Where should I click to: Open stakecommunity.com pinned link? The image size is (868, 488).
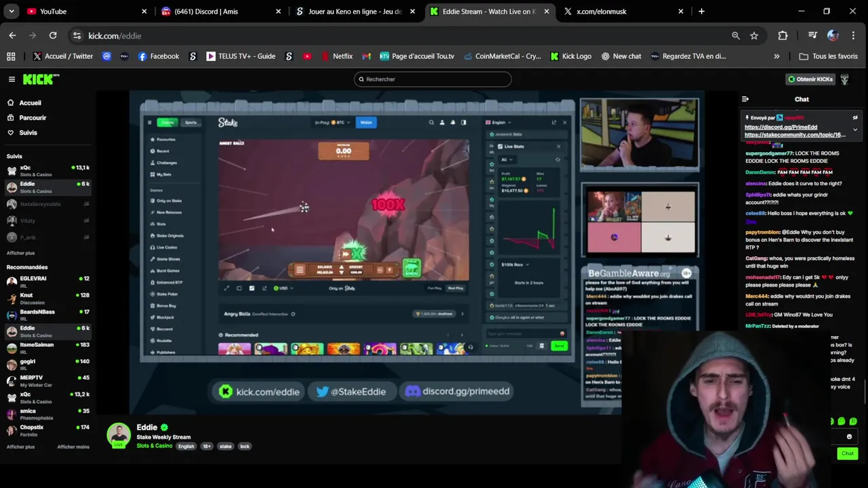click(795, 134)
